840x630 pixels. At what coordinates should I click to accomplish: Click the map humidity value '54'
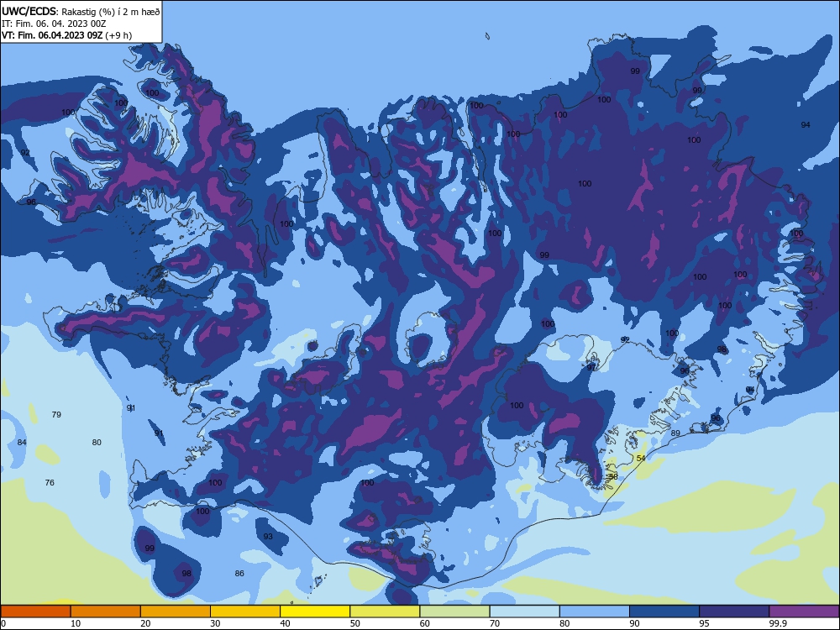pyautogui.click(x=641, y=458)
